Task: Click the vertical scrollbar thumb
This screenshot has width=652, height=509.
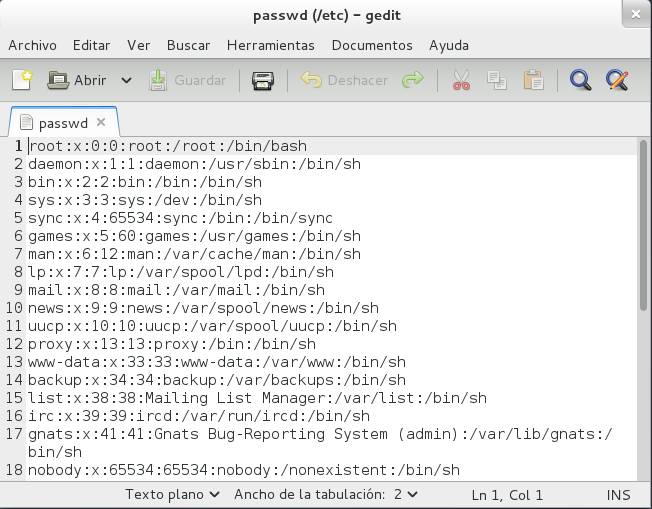Action: pos(643,225)
